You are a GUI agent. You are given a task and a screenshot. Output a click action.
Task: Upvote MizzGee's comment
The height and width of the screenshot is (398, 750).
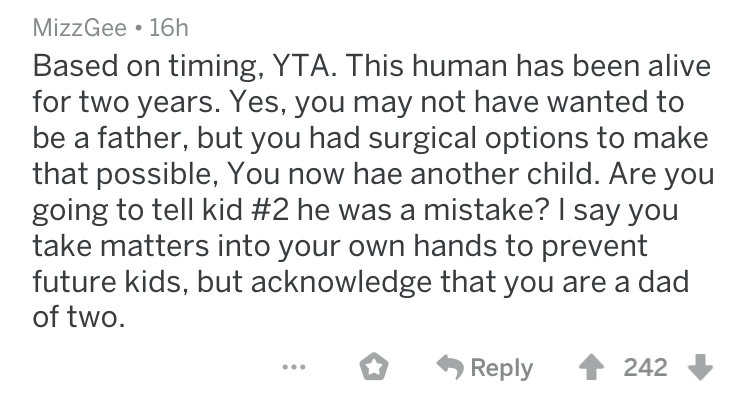tap(591, 367)
